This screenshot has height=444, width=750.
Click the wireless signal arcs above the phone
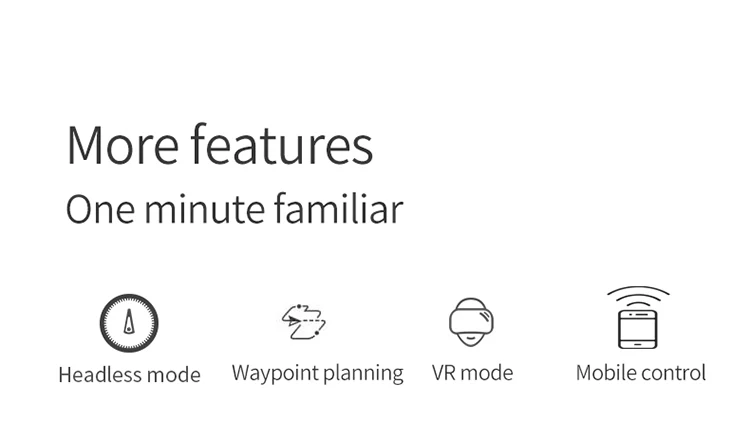click(638, 297)
